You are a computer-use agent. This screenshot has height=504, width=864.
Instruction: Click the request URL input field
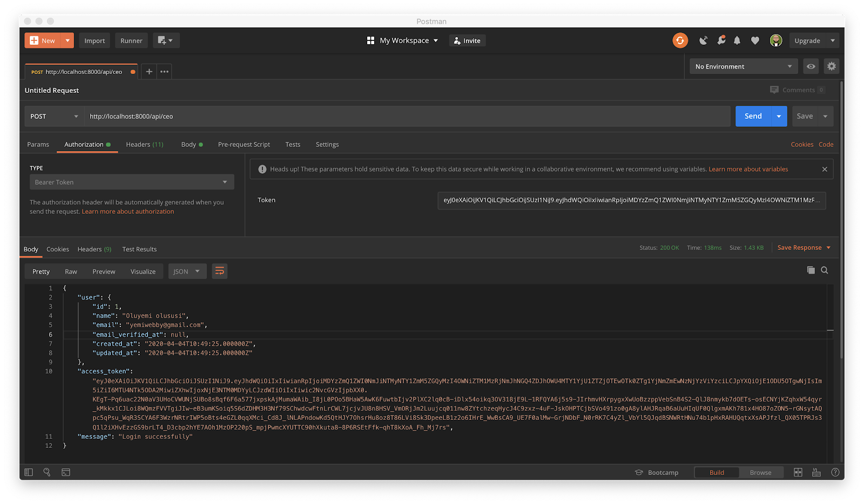(407, 117)
